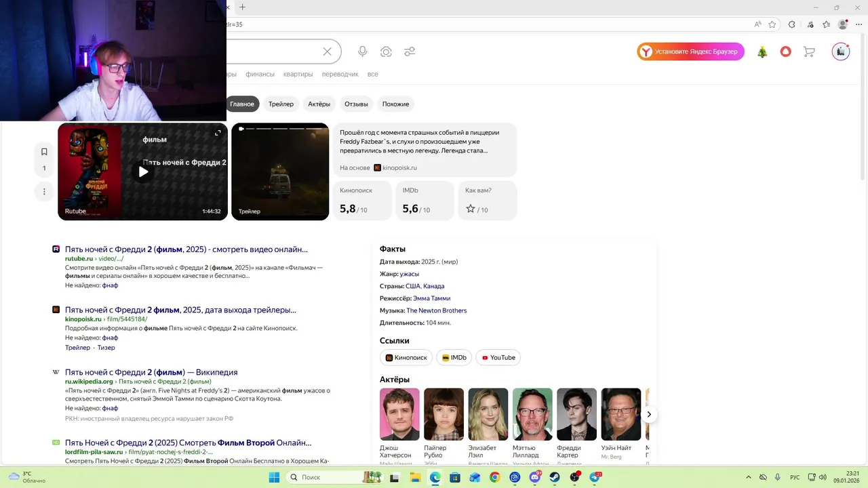Open the Yandex user profile avatar
Screen dimensions: 868x488
point(841,52)
